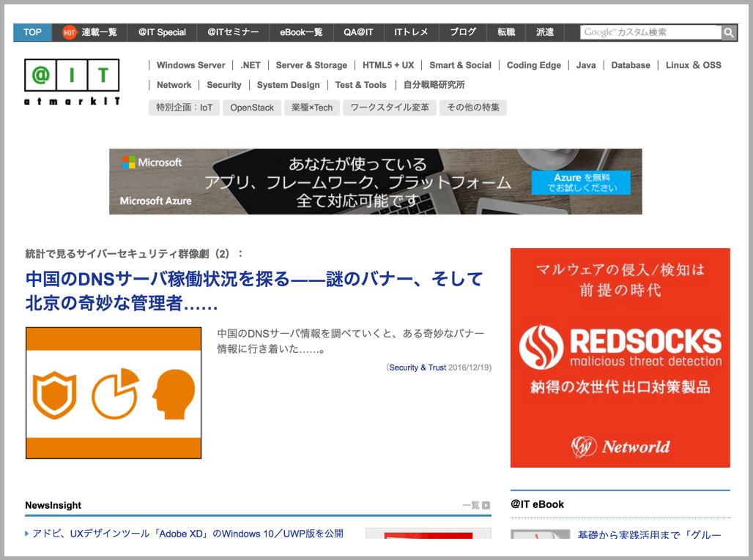Select System Design category
753x560 pixels.
288,85
